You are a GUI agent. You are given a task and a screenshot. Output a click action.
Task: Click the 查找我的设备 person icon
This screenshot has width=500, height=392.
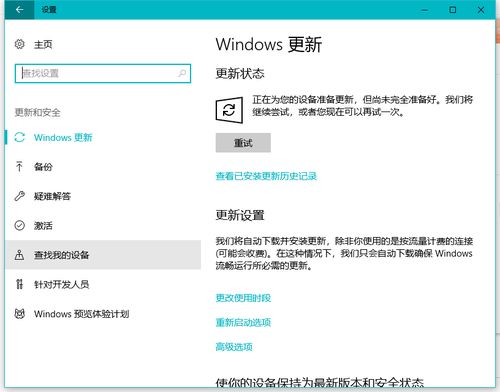click(19, 255)
